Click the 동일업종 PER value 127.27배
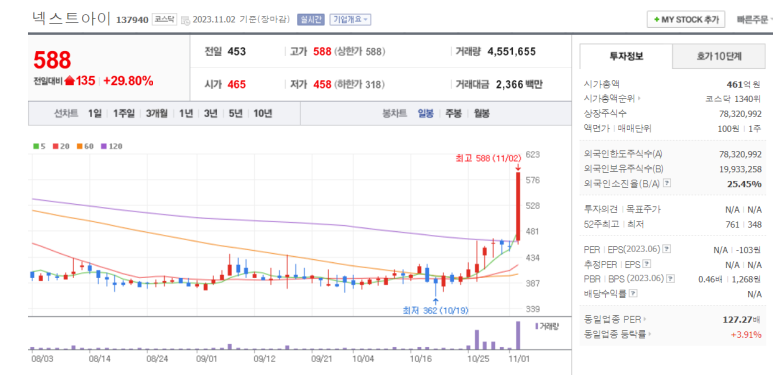Image resolution: width=773 pixels, height=375 pixels. [x=742, y=319]
